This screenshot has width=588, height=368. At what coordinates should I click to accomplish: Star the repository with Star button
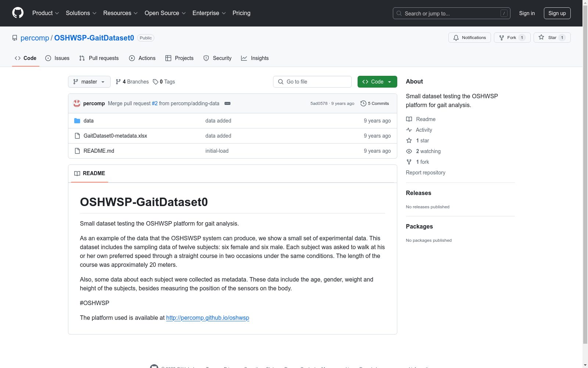[552, 38]
